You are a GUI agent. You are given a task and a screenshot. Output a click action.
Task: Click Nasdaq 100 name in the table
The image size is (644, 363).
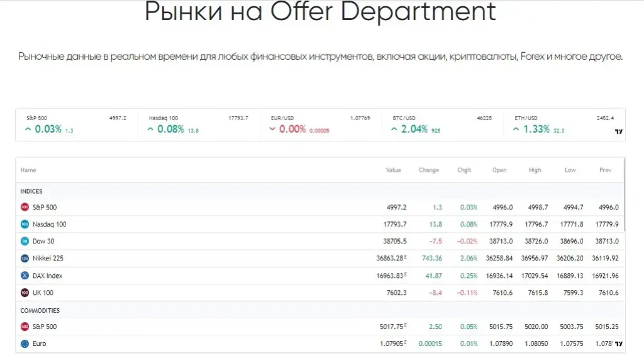49,224
